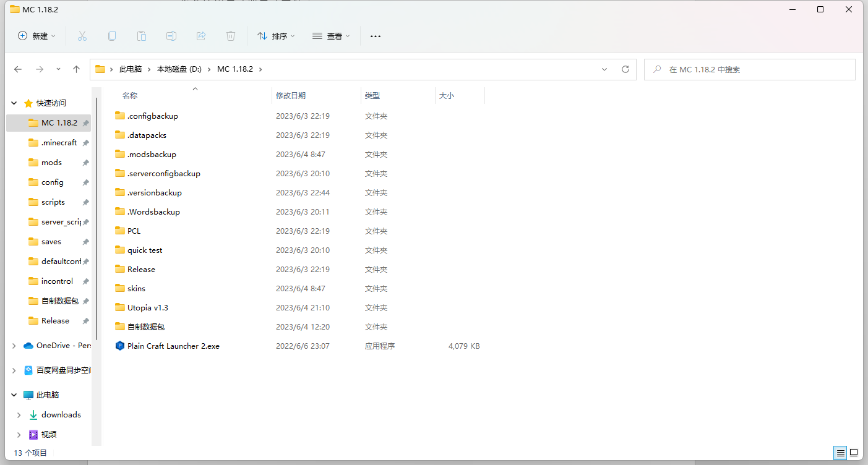The image size is (868, 465).
Task: Click the Share icon in toolbar
Action: pos(201,36)
